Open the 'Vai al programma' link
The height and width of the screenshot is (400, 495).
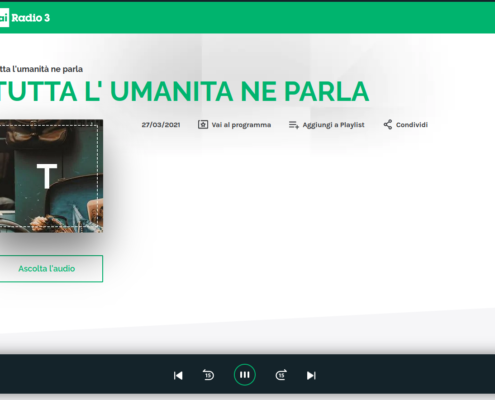point(241,125)
